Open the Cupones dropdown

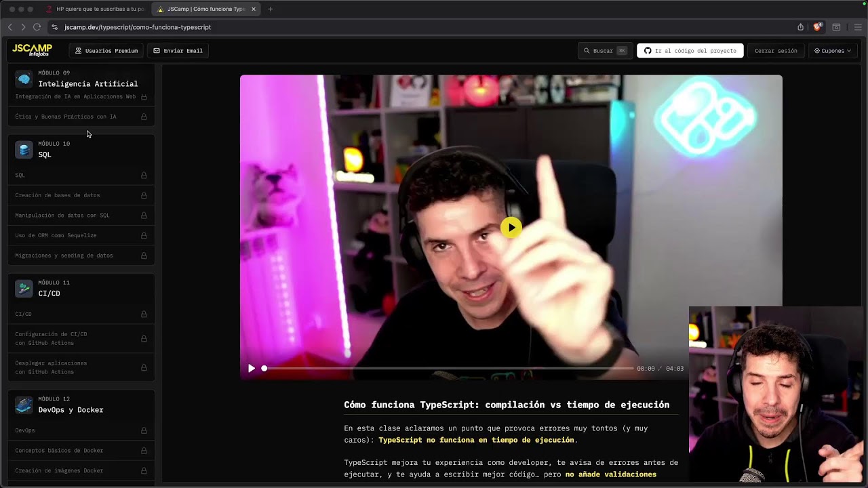click(833, 51)
